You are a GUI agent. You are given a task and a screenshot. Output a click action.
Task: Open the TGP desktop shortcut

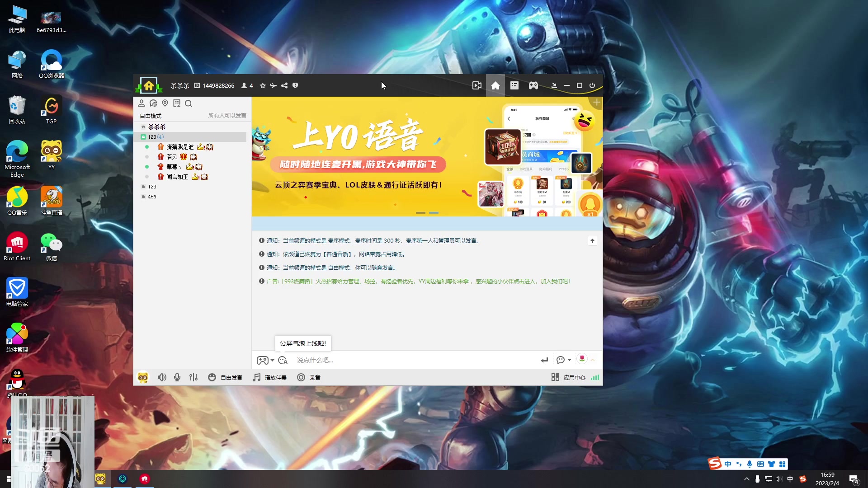tap(52, 109)
